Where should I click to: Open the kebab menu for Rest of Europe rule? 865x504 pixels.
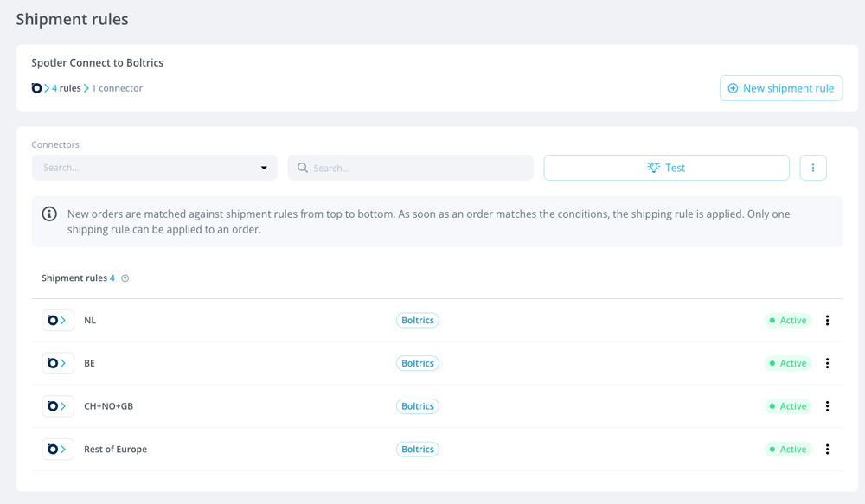pyautogui.click(x=827, y=450)
